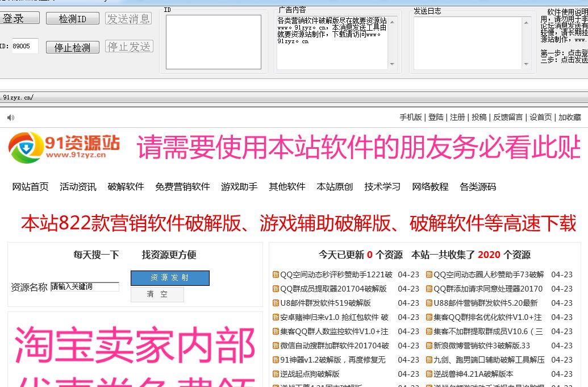Viewport: 588px width, 387px height.
Task: Open the 破解软件 navigation item
Action: [126, 186]
